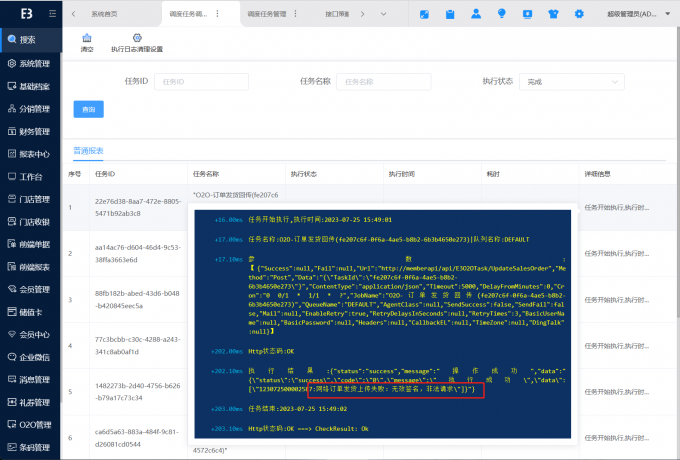This screenshot has height=460, width=680.
Task: Switch to the 系统首页 tab
Action: (x=104, y=15)
